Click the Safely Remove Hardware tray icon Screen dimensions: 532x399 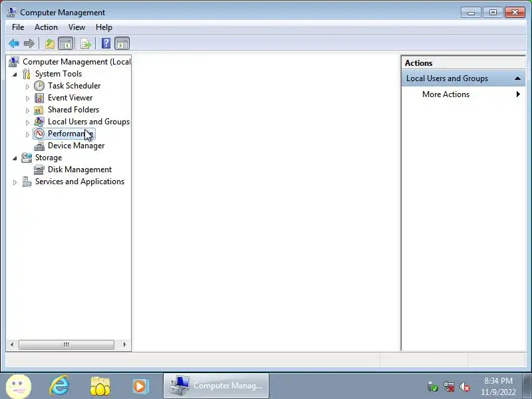[x=433, y=387]
